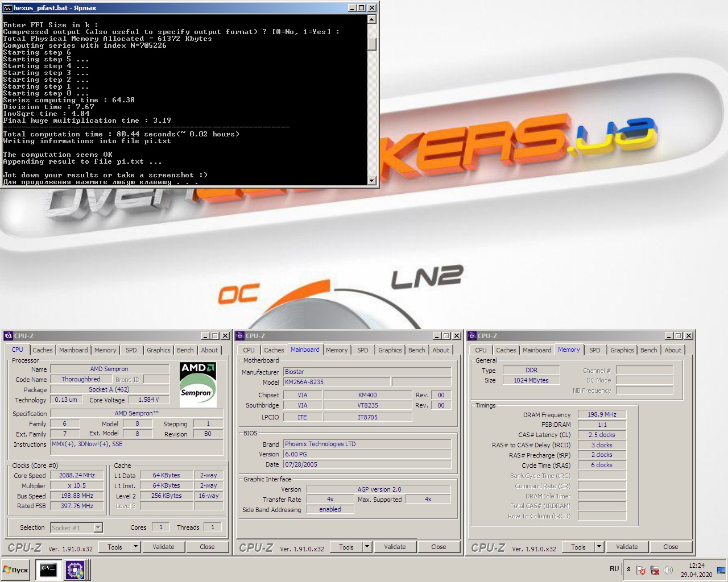Image resolution: width=728 pixels, height=582 pixels.
Task: Activate the command prompt taskbar icon
Action: point(48,569)
